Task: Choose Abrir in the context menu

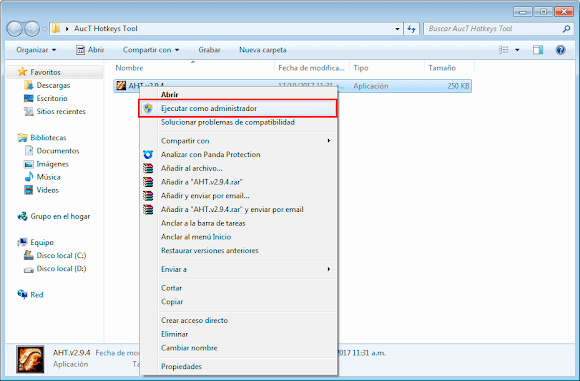Action: tap(239, 95)
